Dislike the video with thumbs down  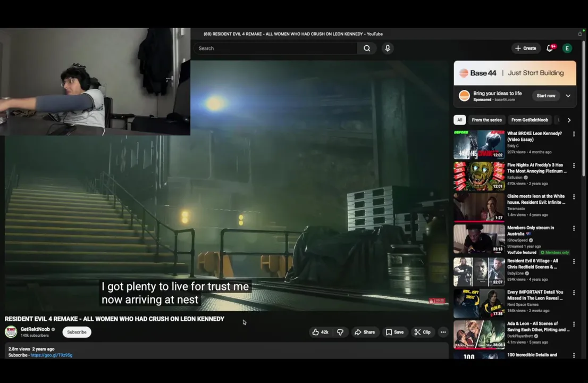click(x=340, y=332)
